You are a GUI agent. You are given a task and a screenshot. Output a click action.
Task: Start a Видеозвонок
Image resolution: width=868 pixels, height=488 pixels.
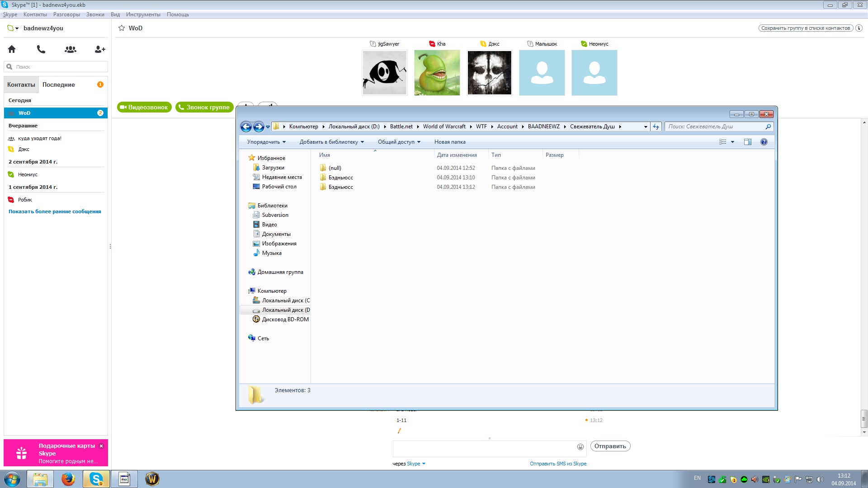pyautogui.click(x=144, y=108)
